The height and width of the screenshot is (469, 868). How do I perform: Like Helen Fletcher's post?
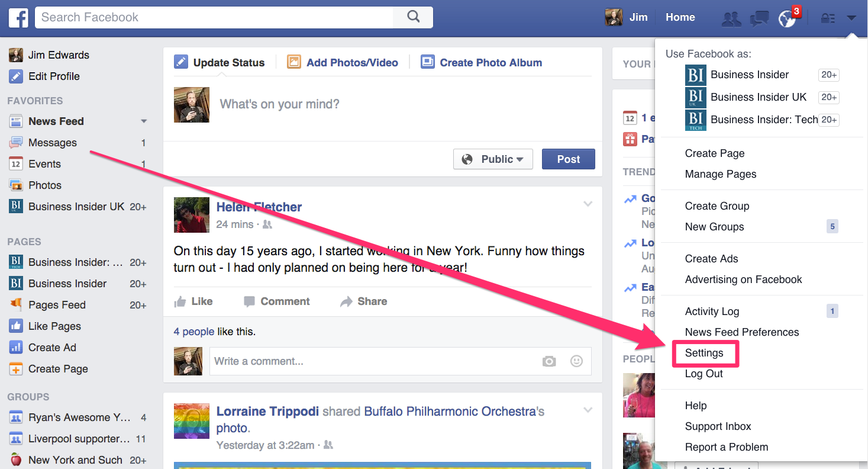(x=193, y=301)
